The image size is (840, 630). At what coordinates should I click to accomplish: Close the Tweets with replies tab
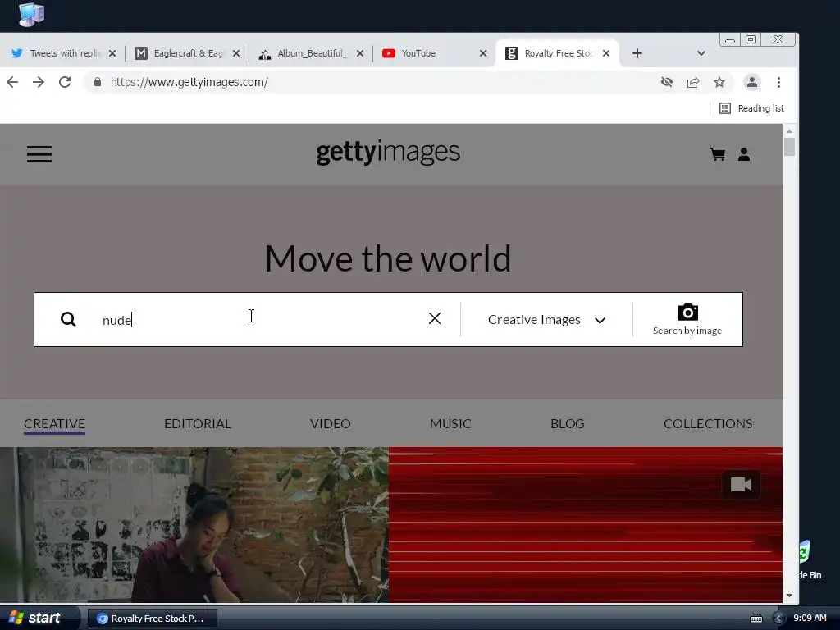tap(112, 53)
